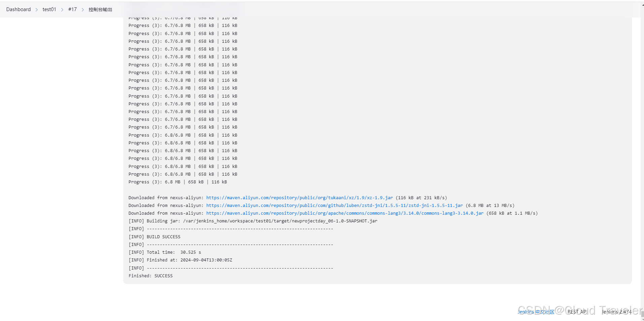Expand the chevron after #17 breadcrumb
Image resolution: width=644 pixels, height=321 pixels.
(83, 10)
